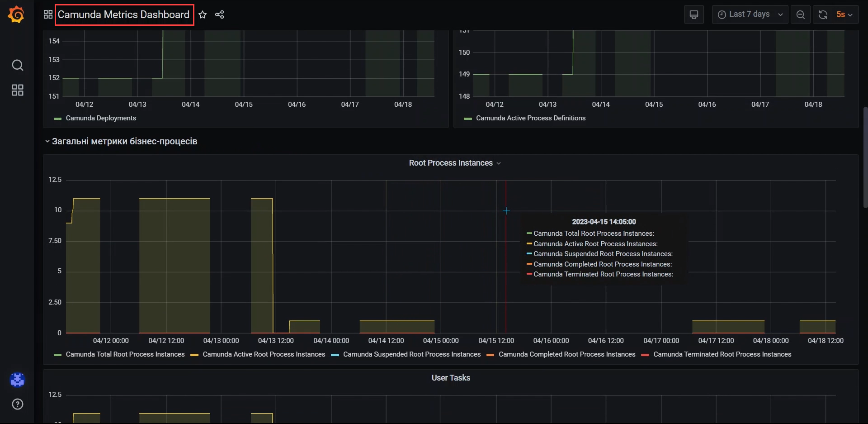
Task: Open the Grafana home logo
Action: 16,14
